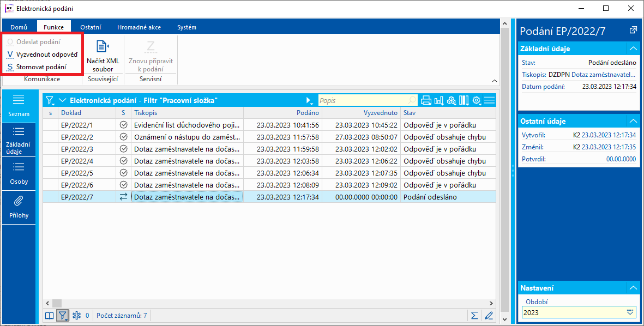644x326 pixels.
Task: Click the cubes icon in list toolbar
Action: click(x=452, y=100)
